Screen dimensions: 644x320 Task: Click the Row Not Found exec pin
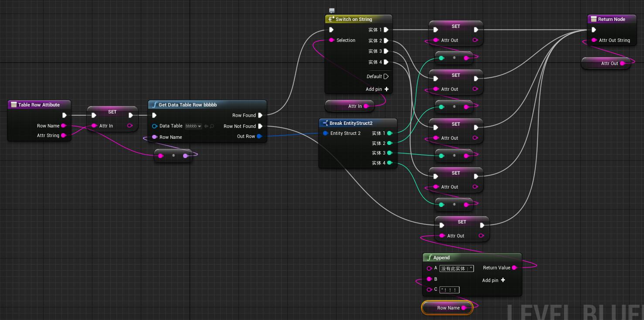[260, 126]
